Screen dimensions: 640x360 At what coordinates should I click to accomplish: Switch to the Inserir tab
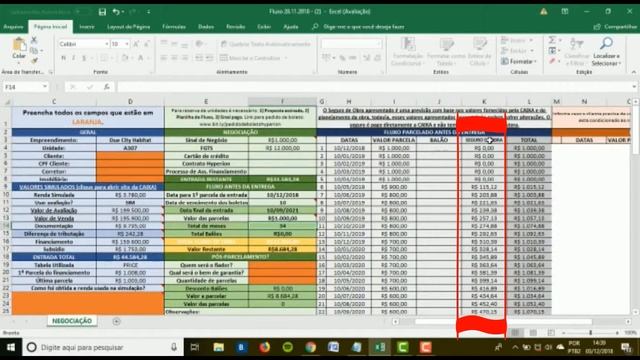87,27
